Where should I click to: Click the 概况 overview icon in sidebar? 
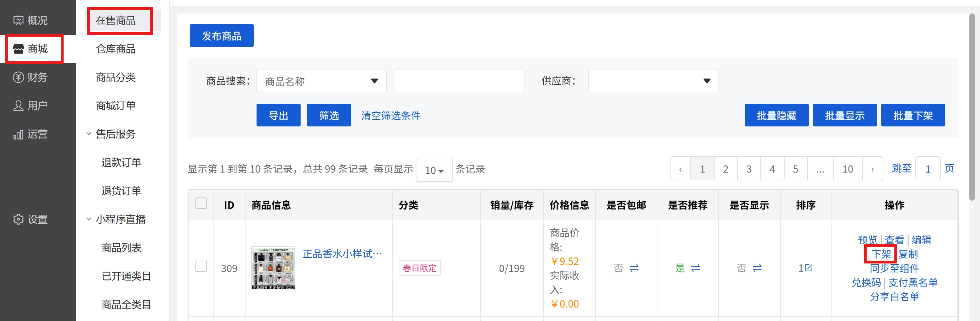pos(18,20)
